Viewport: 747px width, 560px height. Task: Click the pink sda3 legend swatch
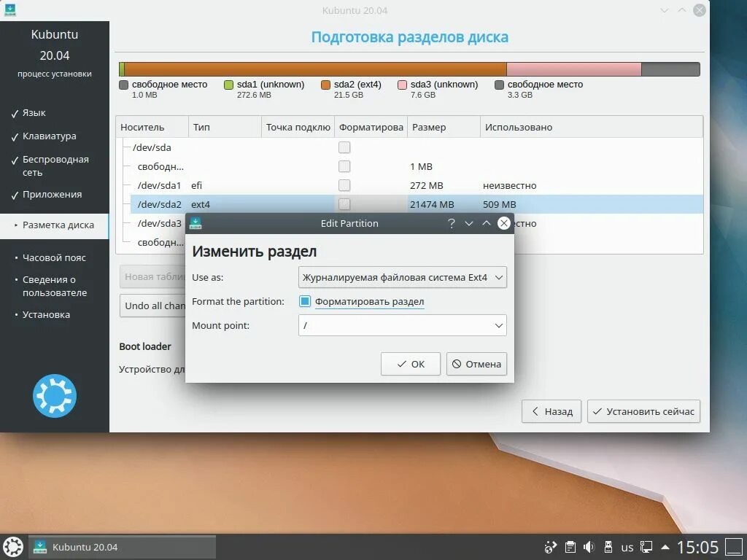tap(402, 85)
